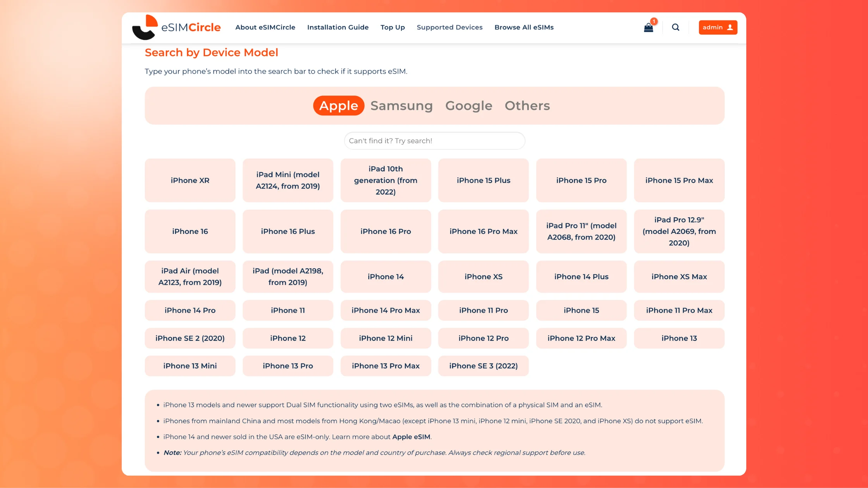
Task: Open About eSIMCircle page
Action: [x=265, y=27]
